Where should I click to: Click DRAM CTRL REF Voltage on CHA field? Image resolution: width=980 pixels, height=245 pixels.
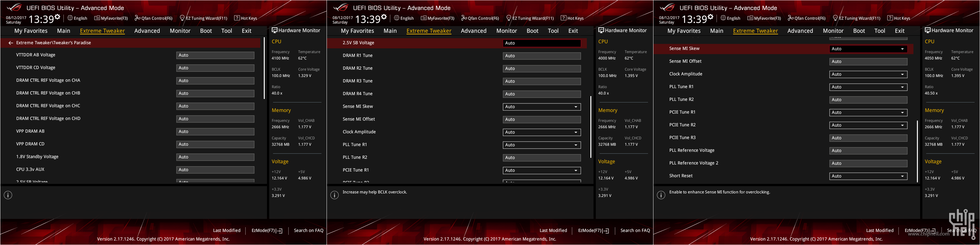pyautogui.click(x=215, y=81)
